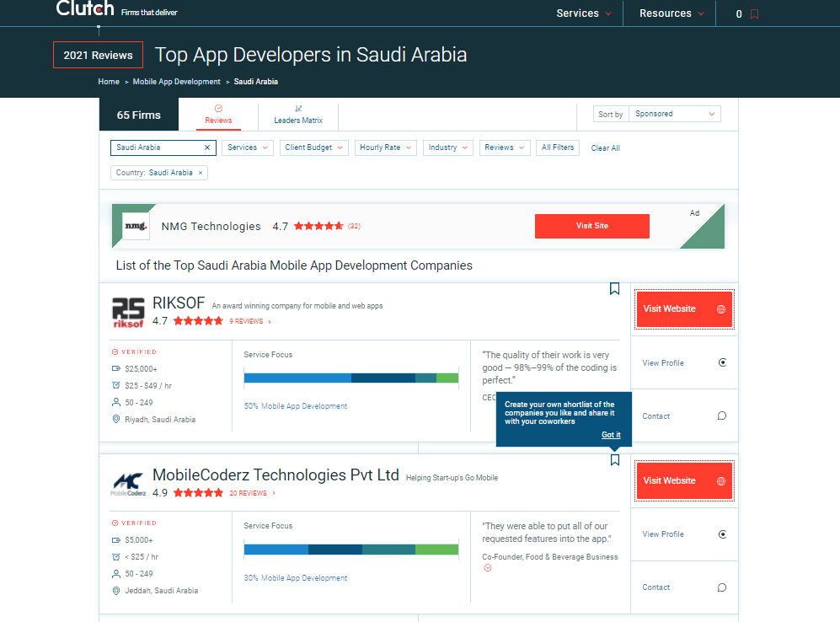The height and width of the screenshot is (622, 840).
Task: Expand the Industry filter dropdown
Action: 448,147
